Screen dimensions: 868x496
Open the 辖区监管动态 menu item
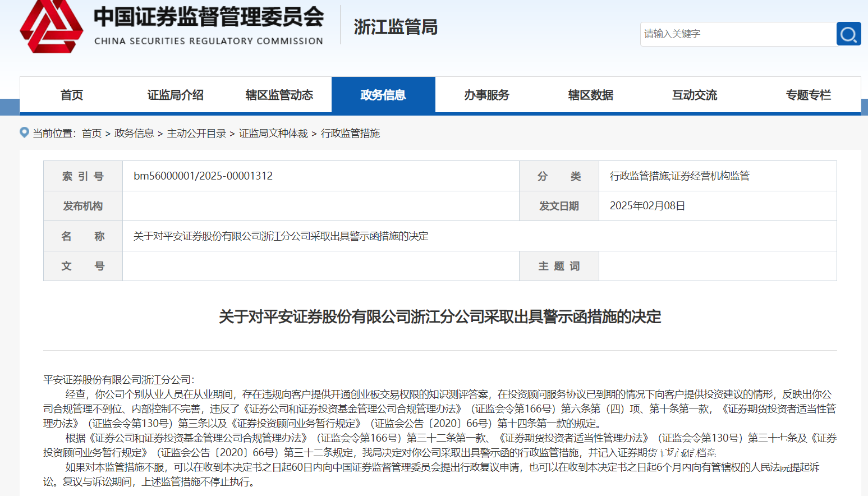pos(279,95)
